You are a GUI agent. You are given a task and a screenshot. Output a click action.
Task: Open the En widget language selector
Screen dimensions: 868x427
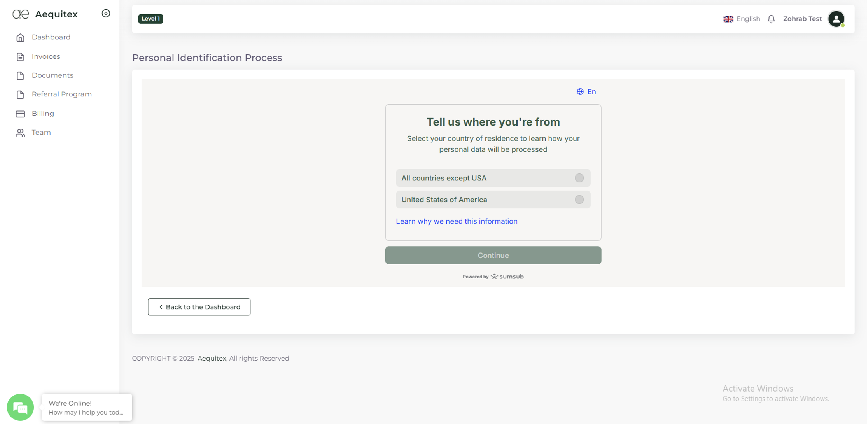pyautogui.click(x=586, y=92)
